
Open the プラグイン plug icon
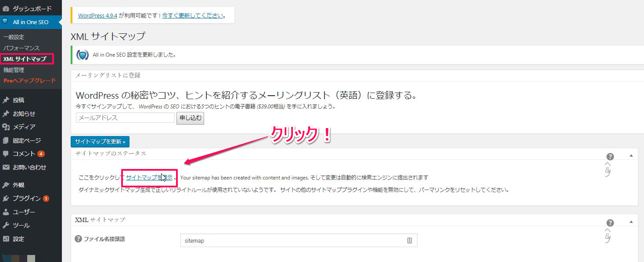(x=6, y=198)
